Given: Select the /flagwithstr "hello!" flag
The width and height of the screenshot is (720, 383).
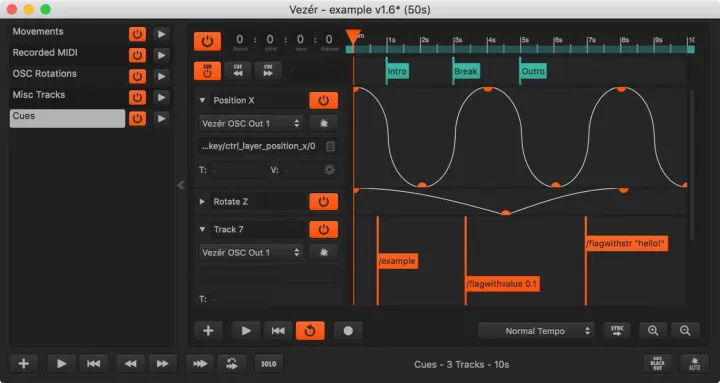Looking at the screenshot, I should [x=626, y=243].
